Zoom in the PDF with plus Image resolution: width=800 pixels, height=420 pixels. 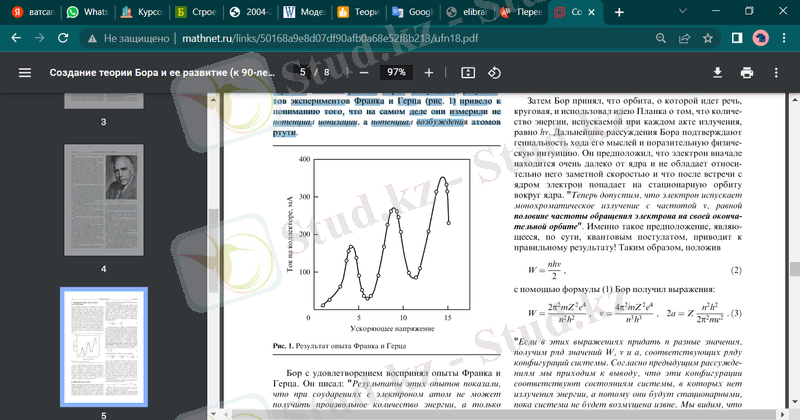(429, 73)
